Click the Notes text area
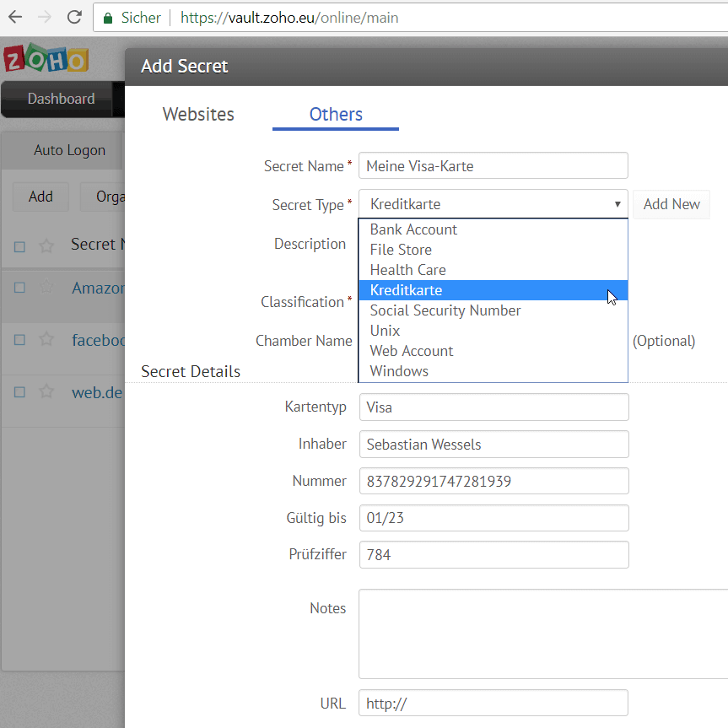 (x=543, y=634)
